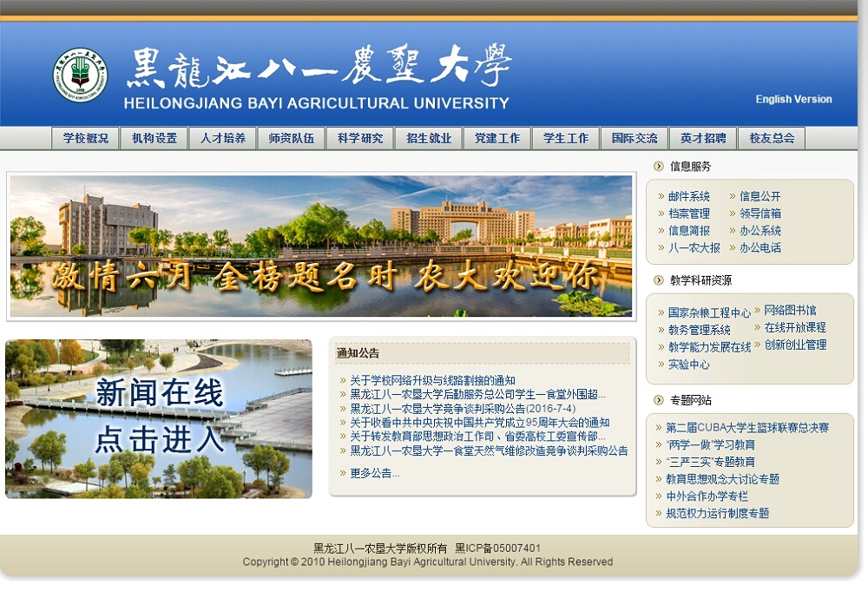Click the 教学科研资源 section arrow icon
Screen dimensions: 868x598
point(659,280)
